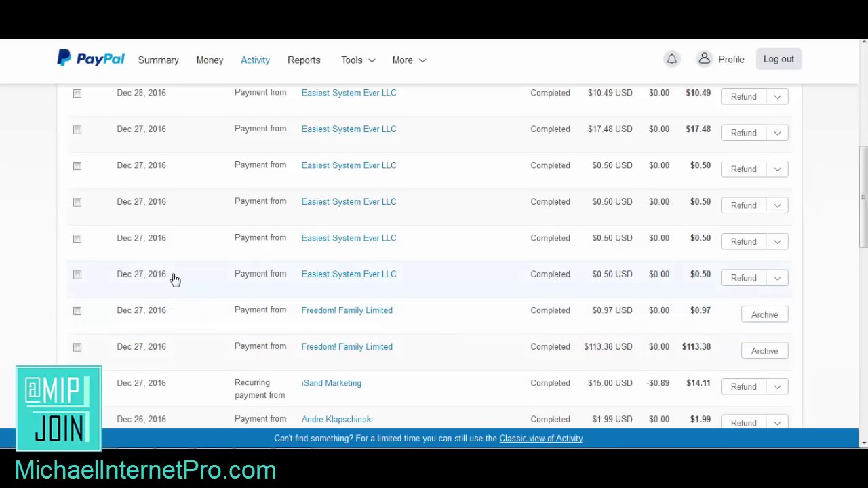This screenshot has width=868, height=488.
Task: Open the Classic view of Activity link
Action: 541,438
